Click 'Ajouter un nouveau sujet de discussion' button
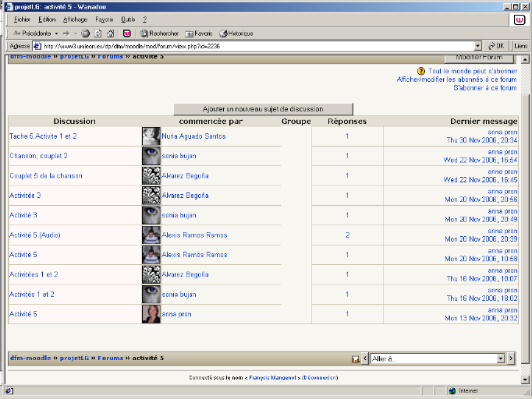The image size is (532, 399). tap(263, 109)
